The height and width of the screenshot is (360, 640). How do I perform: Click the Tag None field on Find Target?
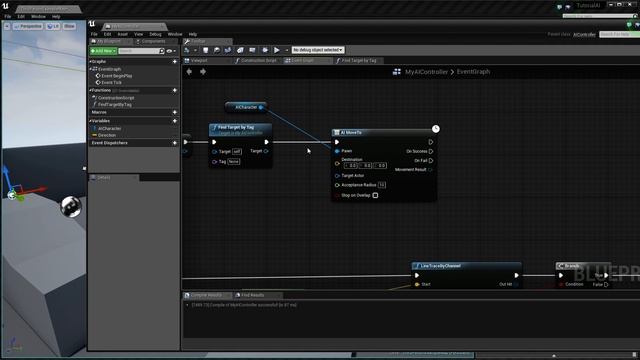pyautogui.click(x=233, y=162)
